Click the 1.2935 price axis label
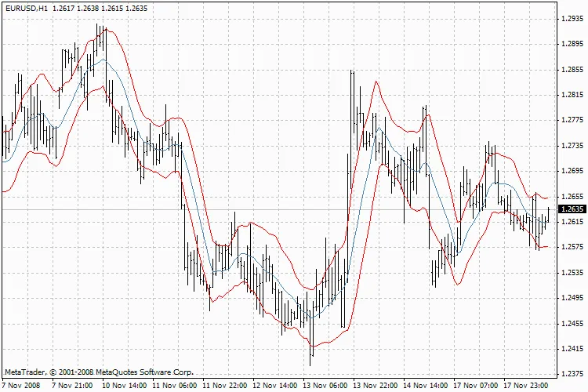 point(573,19)
